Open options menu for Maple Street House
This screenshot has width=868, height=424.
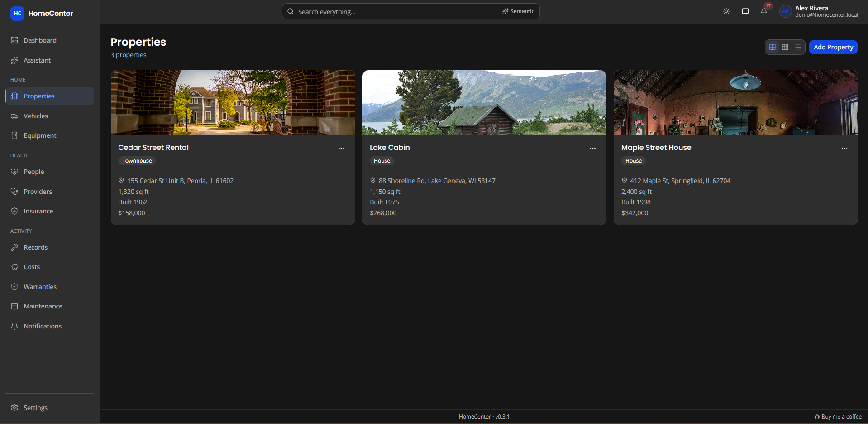coord(844,149)
